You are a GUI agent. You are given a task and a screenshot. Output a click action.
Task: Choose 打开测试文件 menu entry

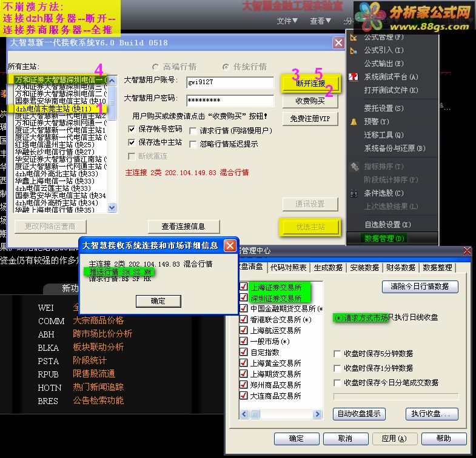coord(391,90)
